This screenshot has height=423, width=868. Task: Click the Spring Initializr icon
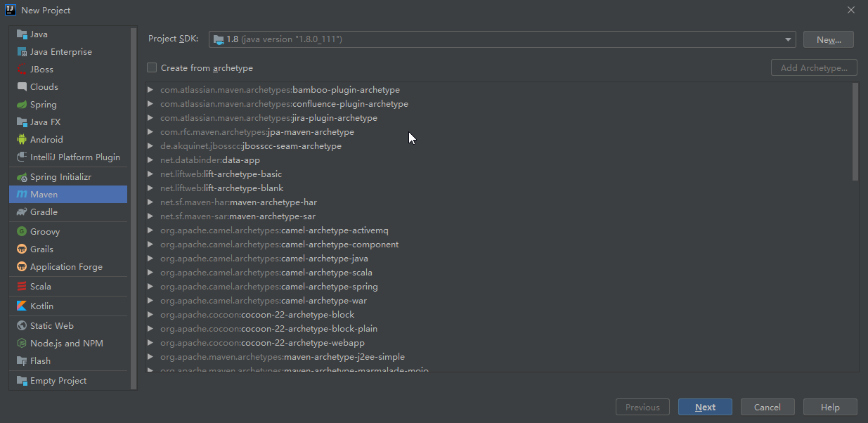click(x=22, y=176)
